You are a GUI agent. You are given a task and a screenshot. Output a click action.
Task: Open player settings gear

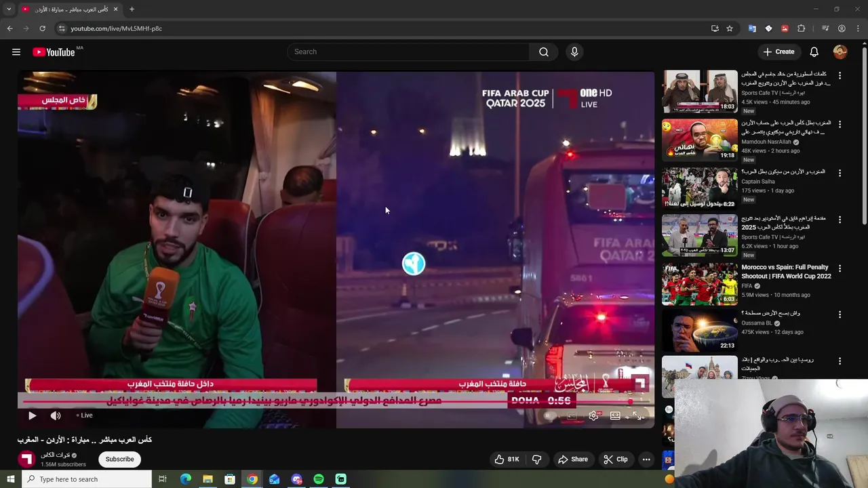594,415
